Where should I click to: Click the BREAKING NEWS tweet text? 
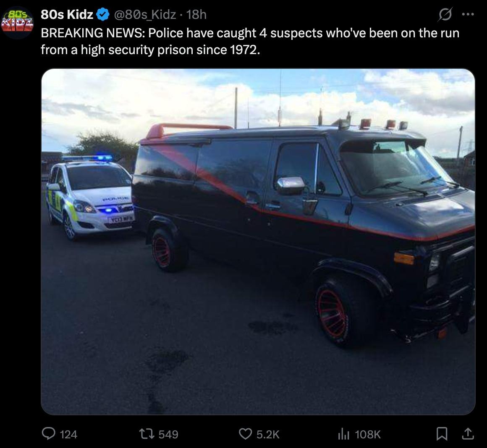point(250,41)
